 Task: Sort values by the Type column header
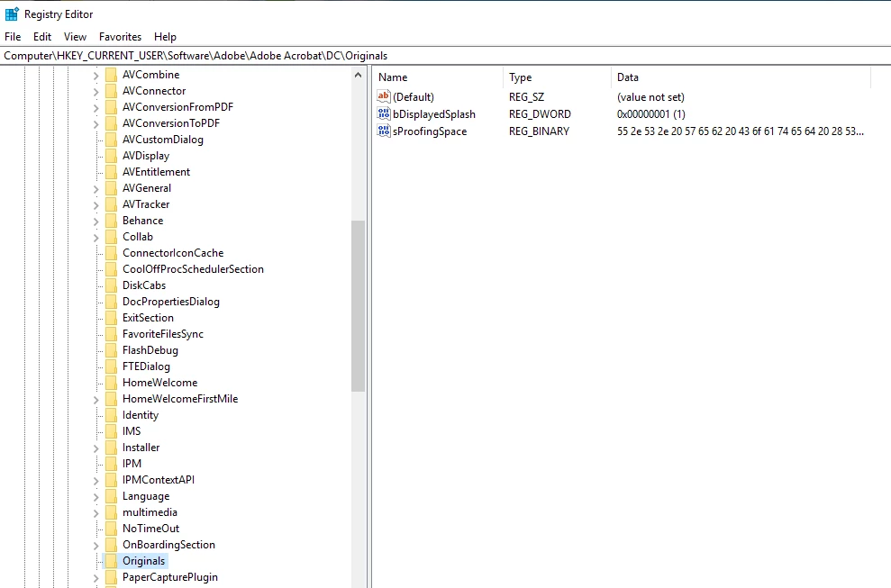[x=557, y=77]
